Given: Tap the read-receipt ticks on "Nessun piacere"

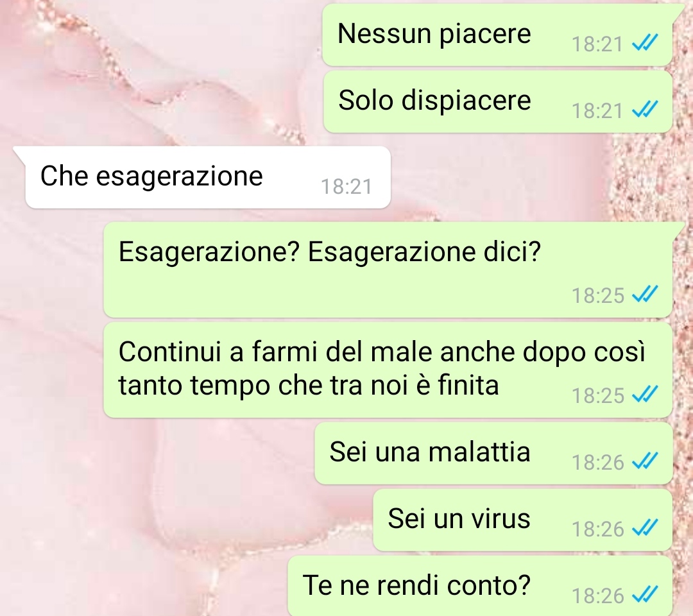Looking at the screenshot, I should click(x=645, y=43).
